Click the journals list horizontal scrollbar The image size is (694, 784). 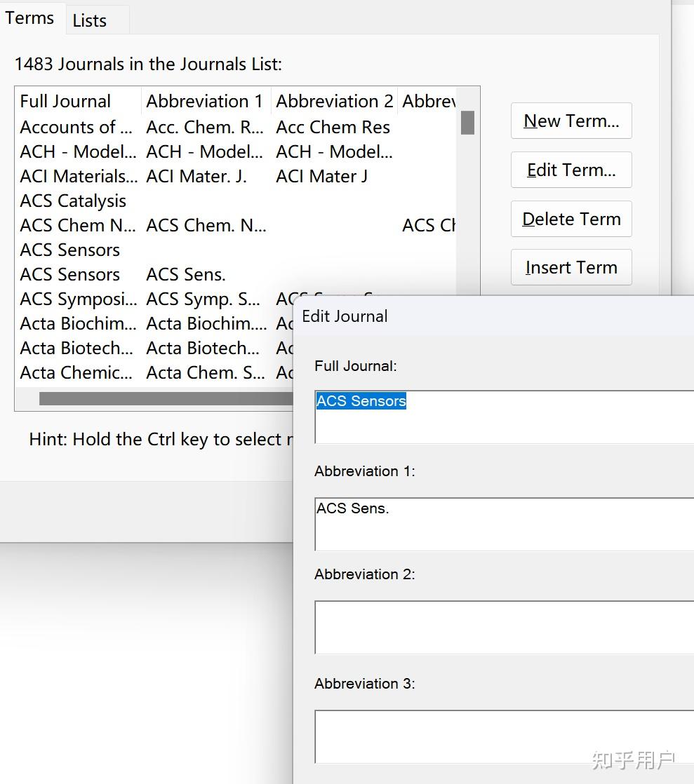(x=166, y=398)
